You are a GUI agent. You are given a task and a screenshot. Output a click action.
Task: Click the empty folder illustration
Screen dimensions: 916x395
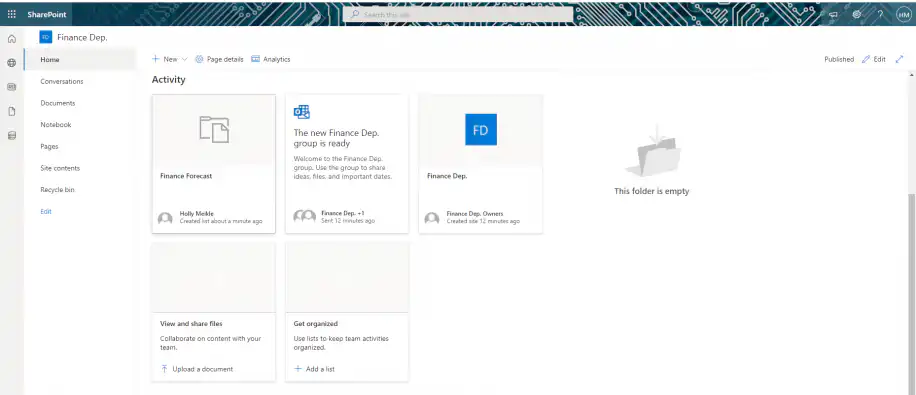click(x=653, y=151)
